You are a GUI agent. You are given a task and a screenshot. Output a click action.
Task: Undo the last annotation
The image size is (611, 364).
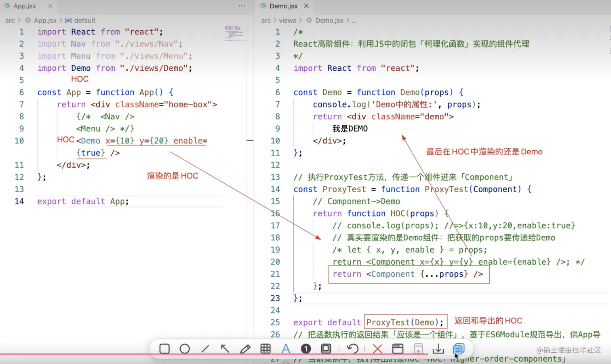tap(352, 349)
